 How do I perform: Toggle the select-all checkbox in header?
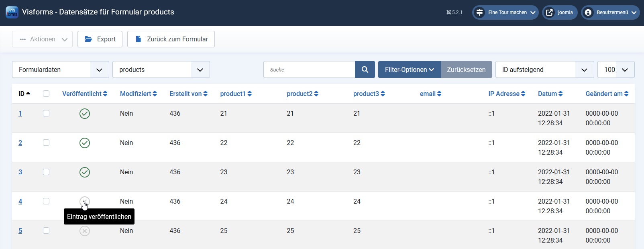coord(46,94)
